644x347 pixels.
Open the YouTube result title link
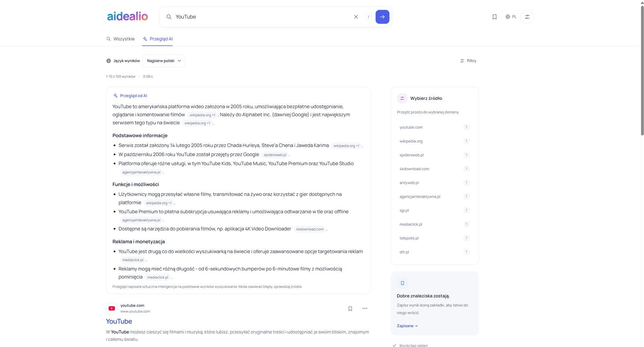coord(119,321)
